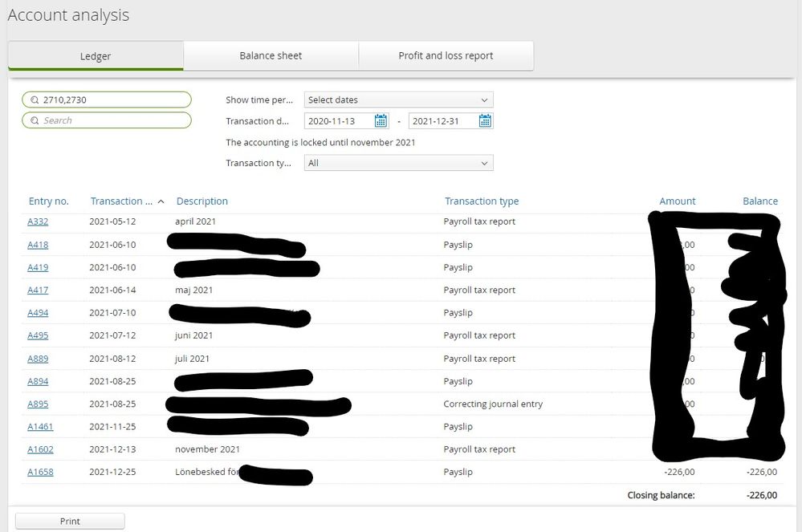Sort by Description column header
The image size is (802, 532).
[x=202, y=201]
